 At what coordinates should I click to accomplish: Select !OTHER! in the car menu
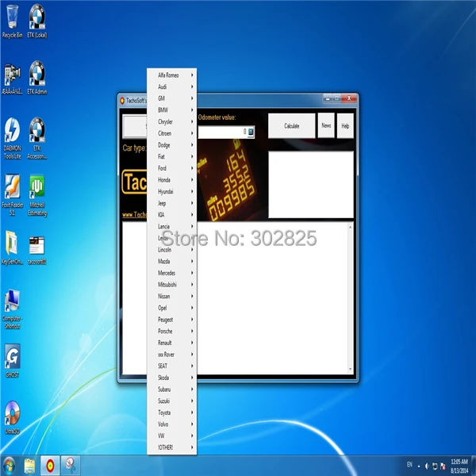(x=172, y=447)
